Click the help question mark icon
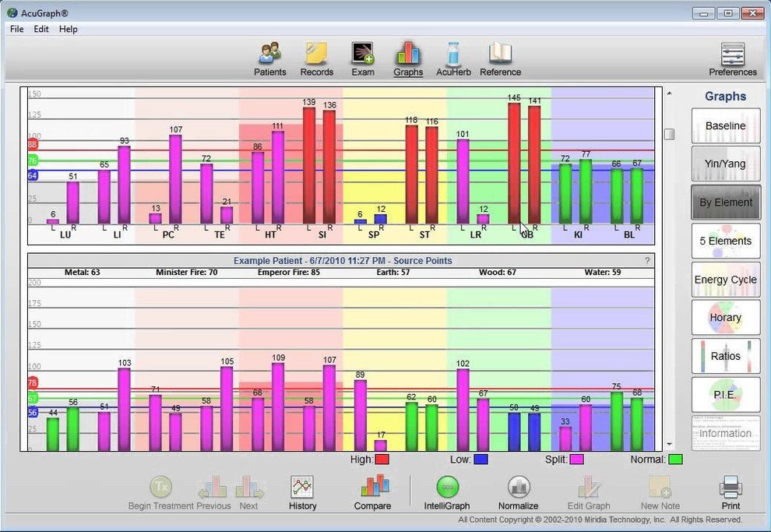The height and width of the screenshot is (532, 771). coord(647,261)
